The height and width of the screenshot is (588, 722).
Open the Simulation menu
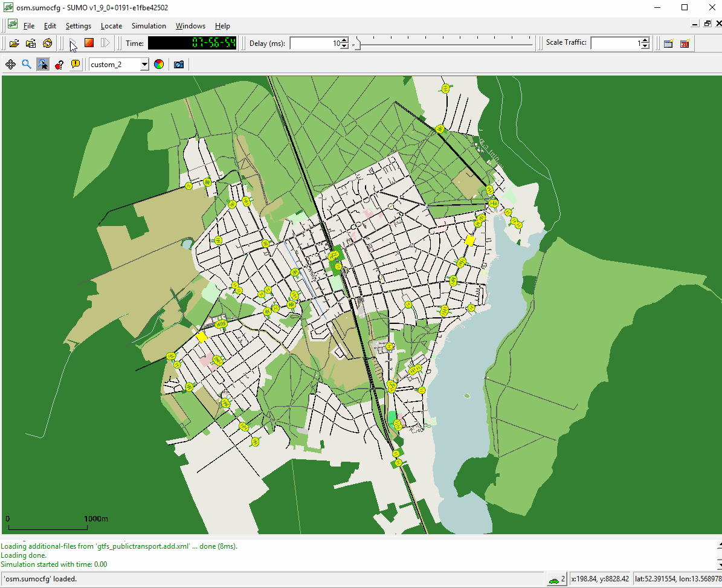(x=149, y=26)
